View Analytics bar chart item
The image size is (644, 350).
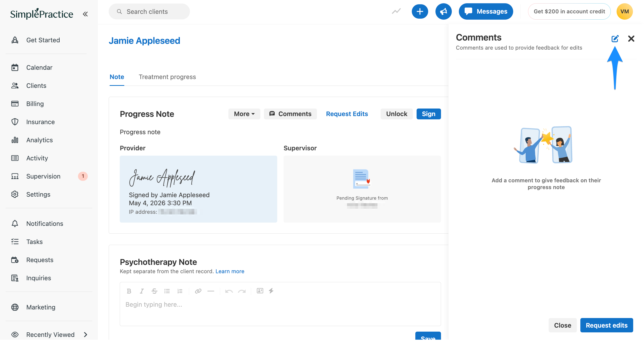39,140
